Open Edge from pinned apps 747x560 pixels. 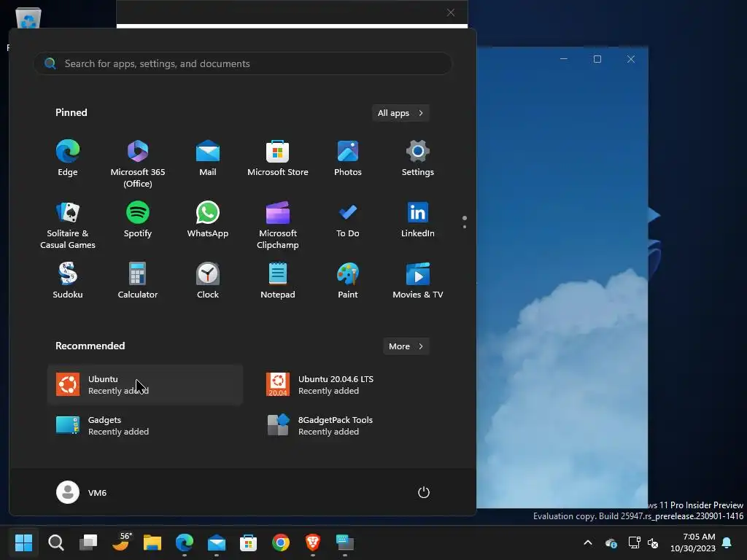point(68,159)
